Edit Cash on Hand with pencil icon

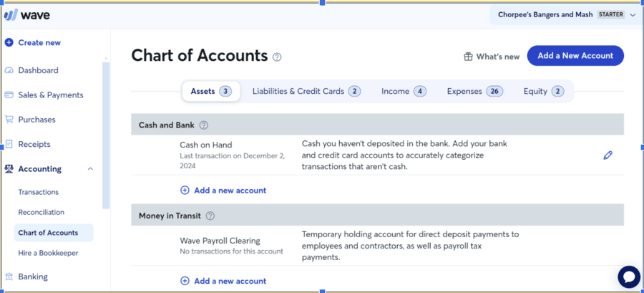608,155
